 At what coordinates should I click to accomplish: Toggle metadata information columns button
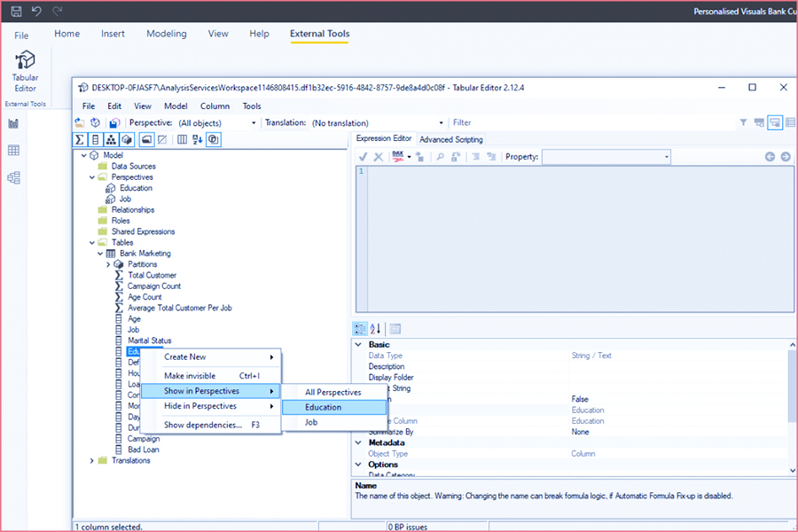[x=182, y=139]
